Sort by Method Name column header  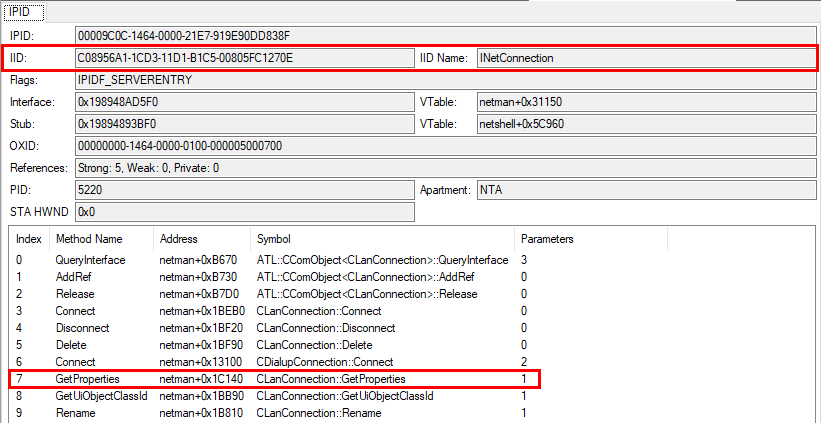tap(89, 240)
